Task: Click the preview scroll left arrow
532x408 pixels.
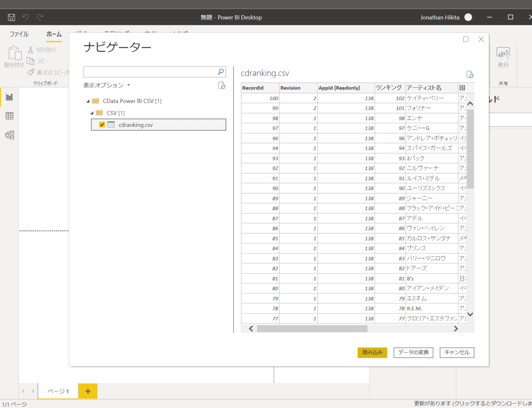Action: tap(251, 328)
